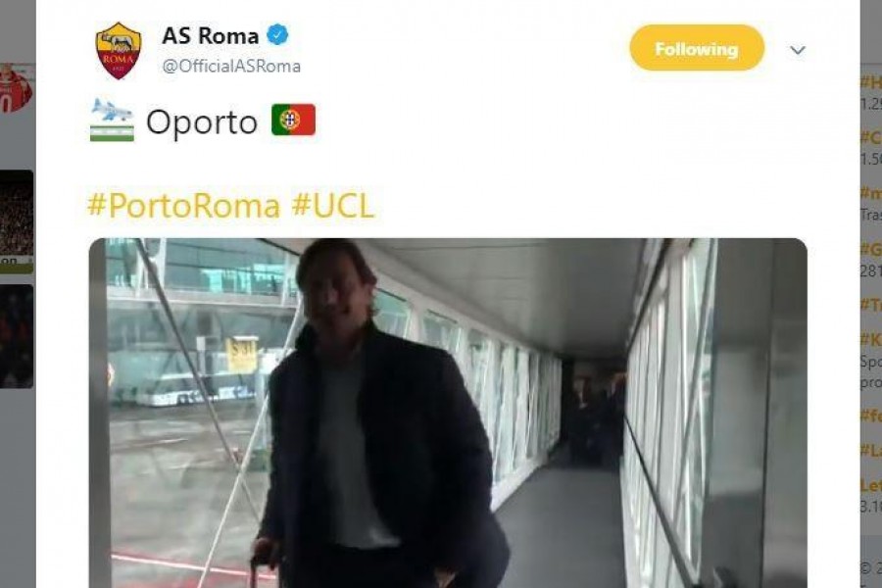The height and width of the screenshot is (588, 882).
Task: Open the top-left red background avatar
Action: [x=17, y=88]
